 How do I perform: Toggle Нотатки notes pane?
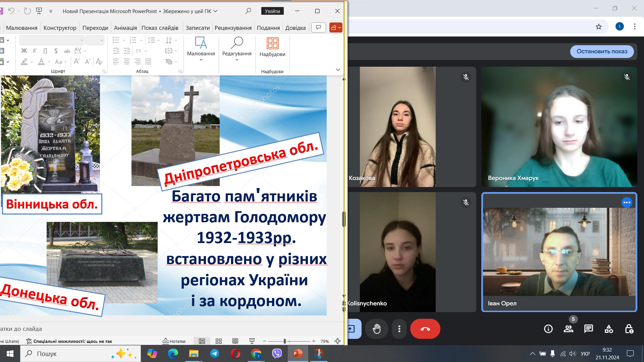(174, 341)
